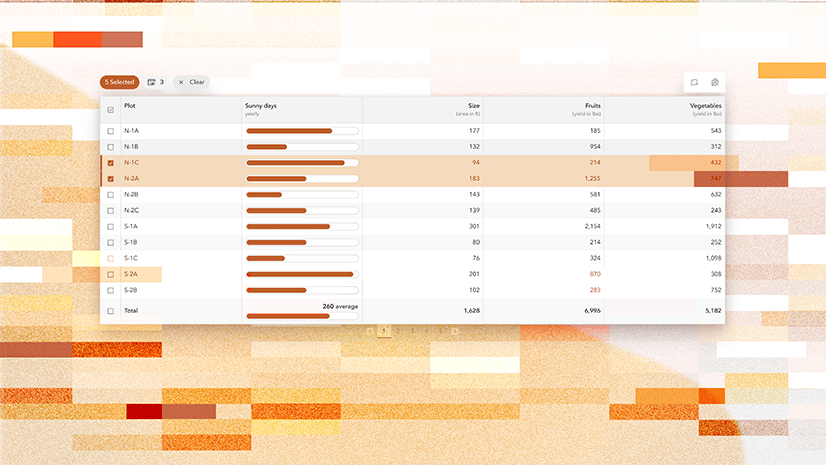Check the box for plot N-1B
This screenshot has height=465, width=826.
click(x=111, y=147)
